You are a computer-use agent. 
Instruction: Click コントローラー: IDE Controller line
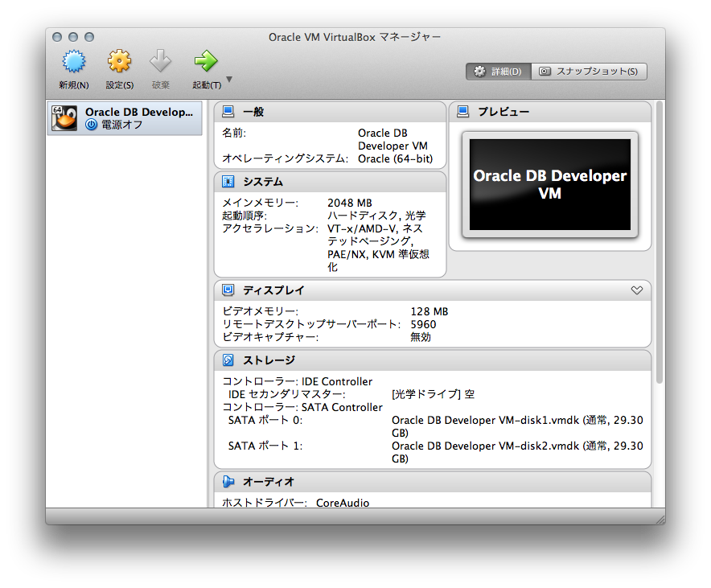[x=298, y=382]
